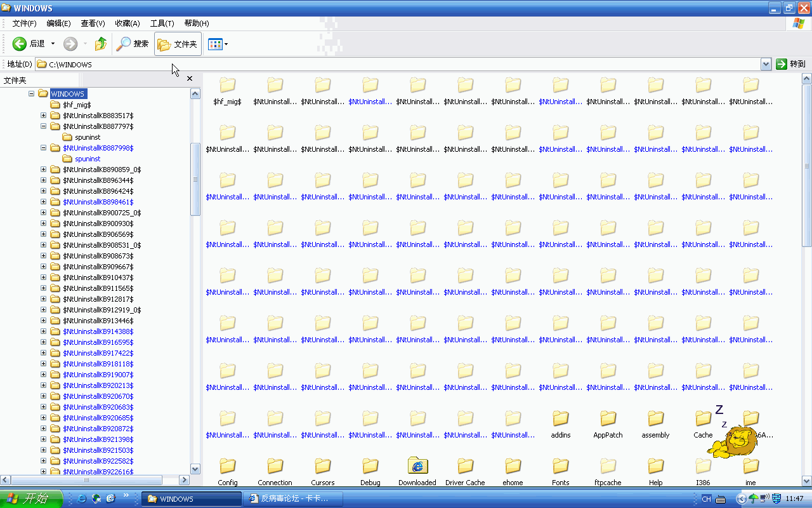Select the AppPatch folder icon
812x508 pixels.
(608, 418)
